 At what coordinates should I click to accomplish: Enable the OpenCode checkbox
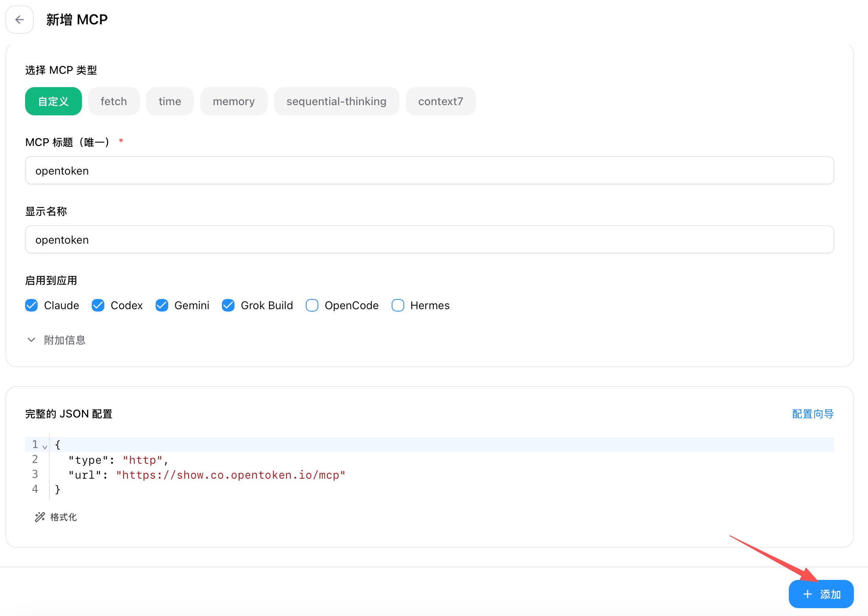pyautogui.click(x=312, y=305)
